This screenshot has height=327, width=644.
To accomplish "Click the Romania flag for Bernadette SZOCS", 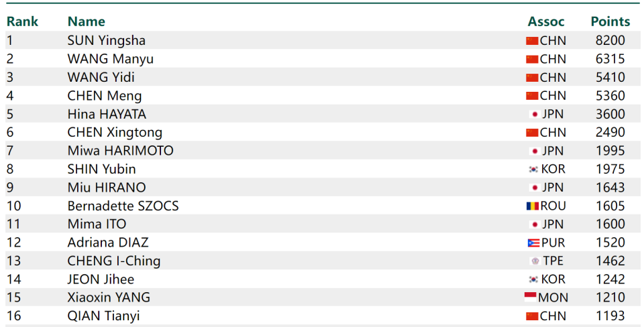I will 532,206.
